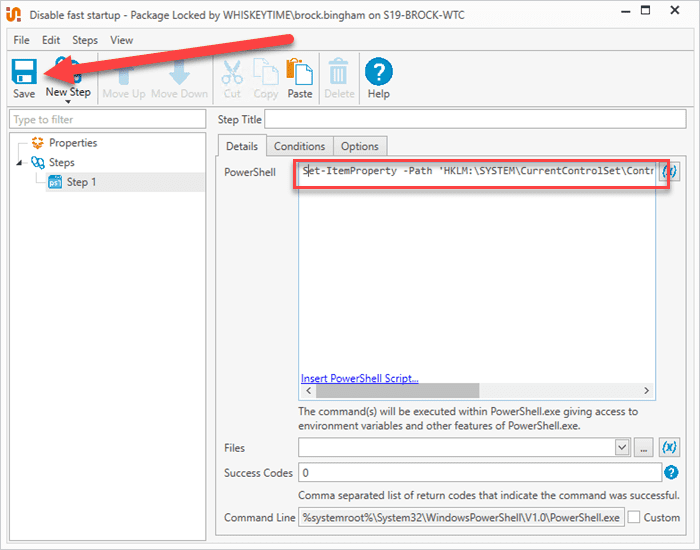Click the Copy icon in toolbar
The width and height of the screenshot is (700, 550).
[266, 71]
